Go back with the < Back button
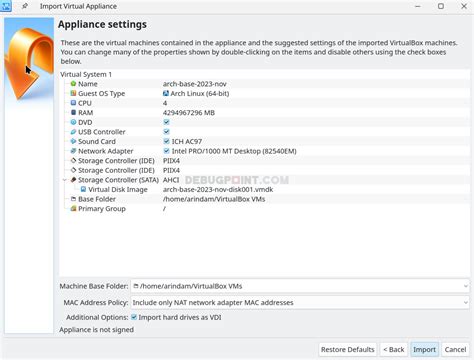The width and height of the screenshot is (474, 360). click(394, 350)
